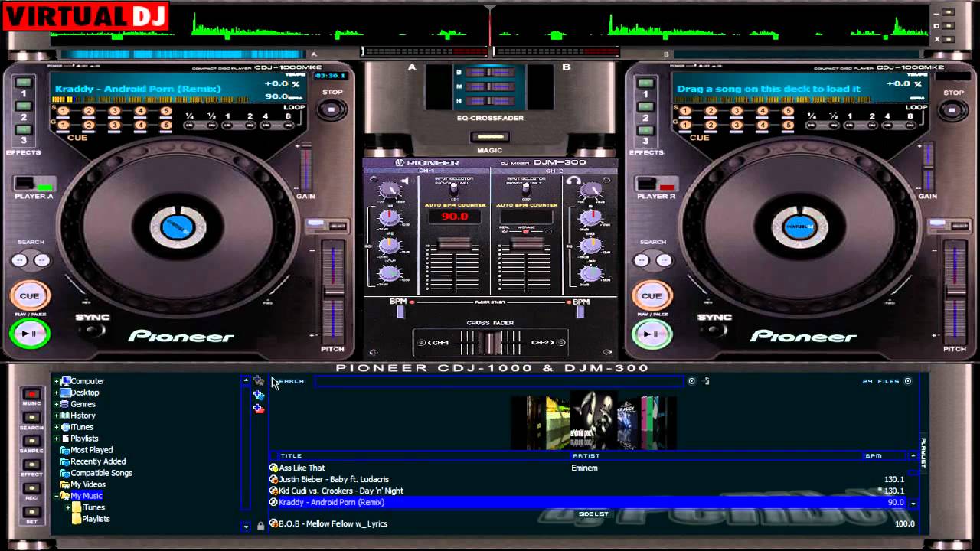The width and height of the screenshot is (980, 551).
Task: Click hot cue S5 on deck A
Action: point(166,112)
